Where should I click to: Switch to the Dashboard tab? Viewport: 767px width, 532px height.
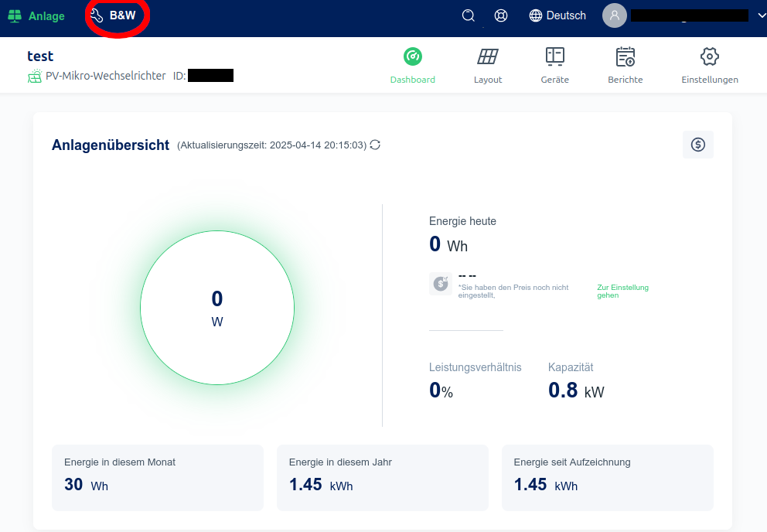413,66
